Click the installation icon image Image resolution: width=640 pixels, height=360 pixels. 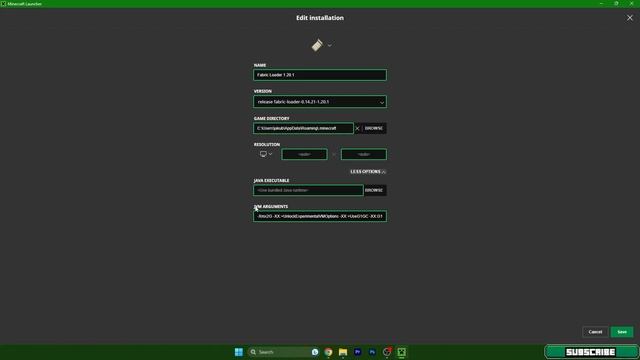click(x=317, y=45)
